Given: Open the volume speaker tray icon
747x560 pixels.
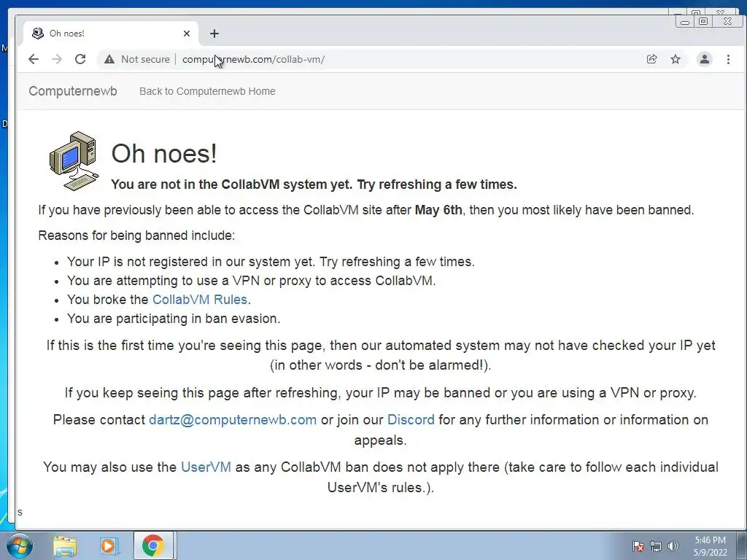Looking at the screenshot, I should 673,546.
